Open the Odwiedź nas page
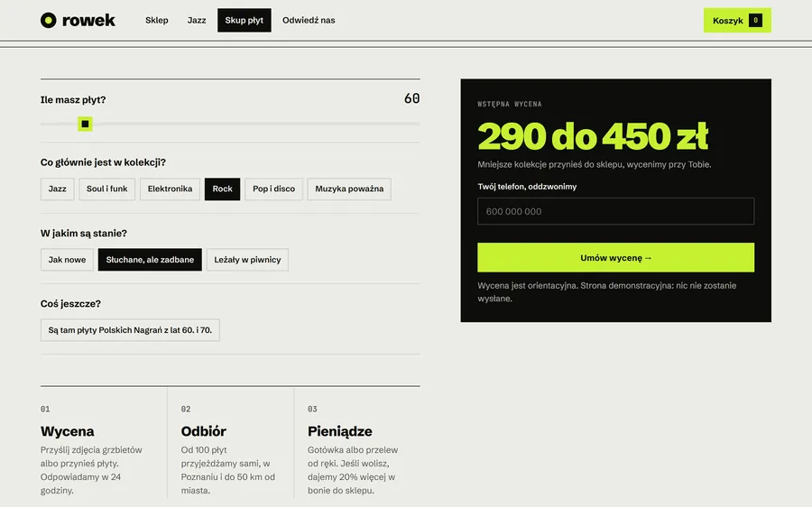The height and width of the screenshot is (507, 812). point(309,20)
